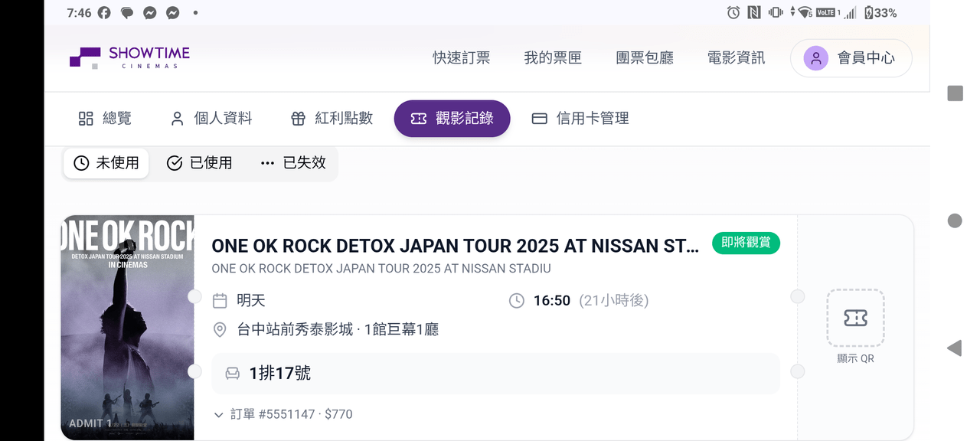Image resolution: width=980 pixels, height=441 pixels.
Task: Click order text 訂單 #5551147 · $770
Action: [292, 414]
